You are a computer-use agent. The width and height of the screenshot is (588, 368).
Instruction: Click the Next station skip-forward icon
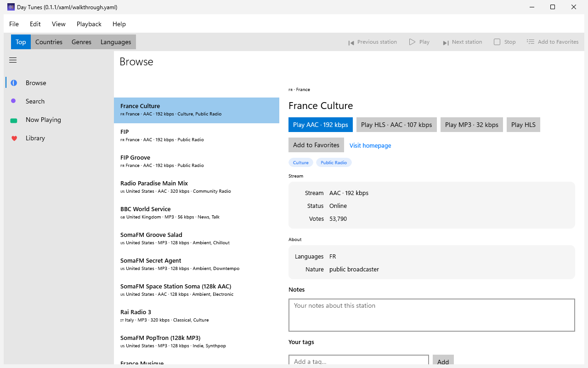click(x=446, y=42)
